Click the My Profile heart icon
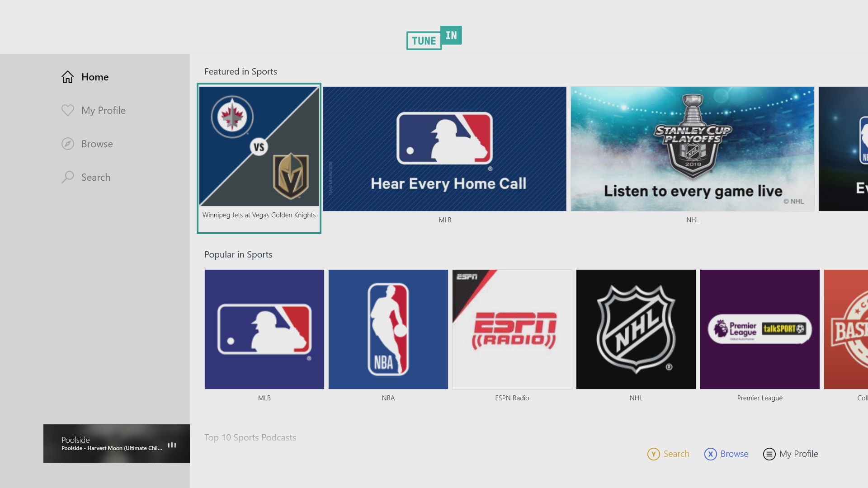The image size is (868, 488). pos(68,110)
